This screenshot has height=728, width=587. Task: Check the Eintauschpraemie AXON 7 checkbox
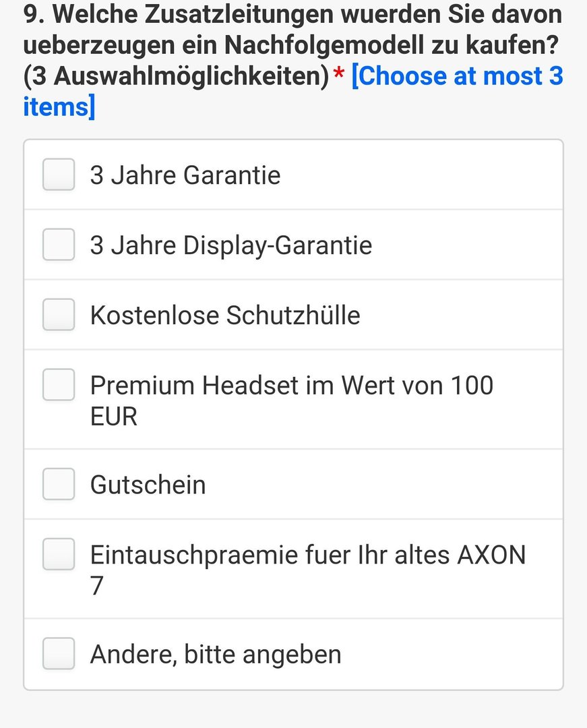point(59,554)
